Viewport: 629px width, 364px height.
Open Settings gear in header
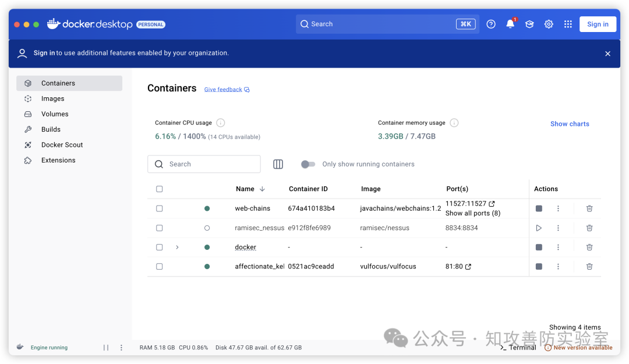tap(549, 24)
